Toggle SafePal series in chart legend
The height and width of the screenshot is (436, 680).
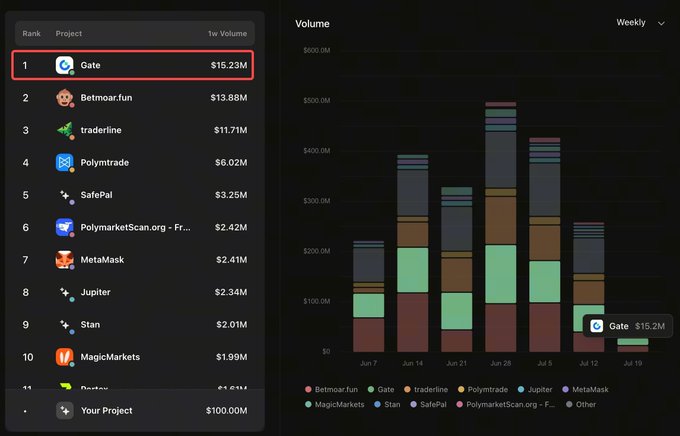coord(428,404)
